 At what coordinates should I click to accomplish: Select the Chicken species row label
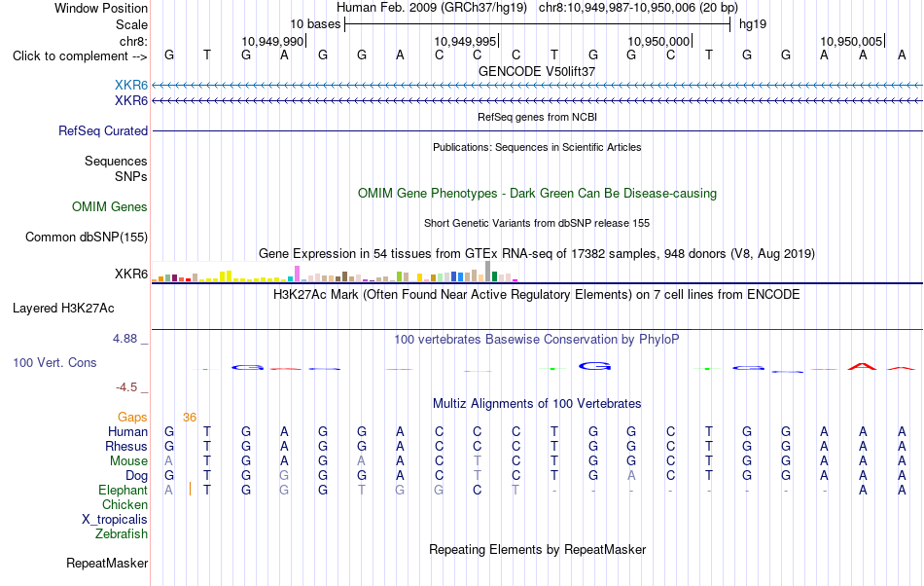(x=124, y=504)
